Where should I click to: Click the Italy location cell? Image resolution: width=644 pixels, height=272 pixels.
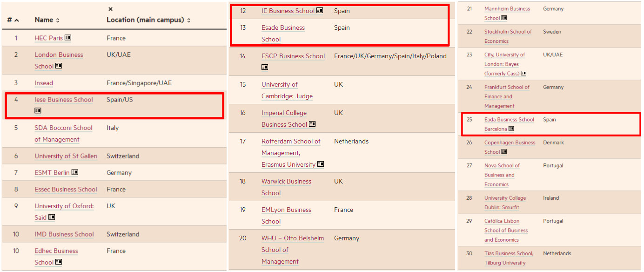tap(113, 128)
